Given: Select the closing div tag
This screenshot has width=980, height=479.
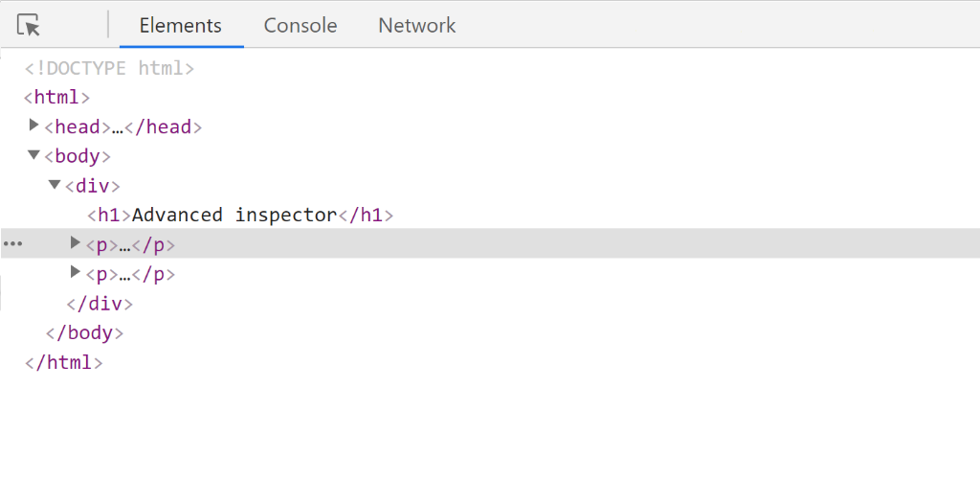Looking at the screenshot, I should click(100, 304).
